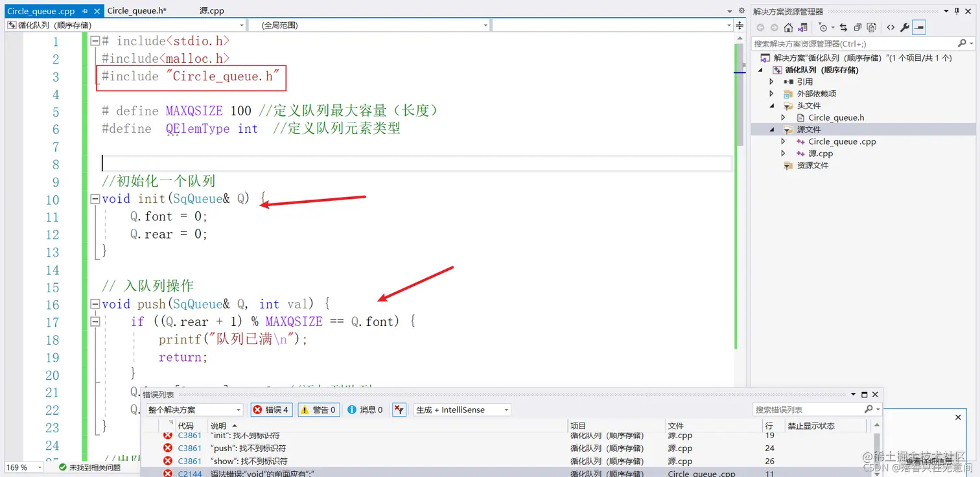
Task: Open C3861 error code link for show
Action: (189, 461)
